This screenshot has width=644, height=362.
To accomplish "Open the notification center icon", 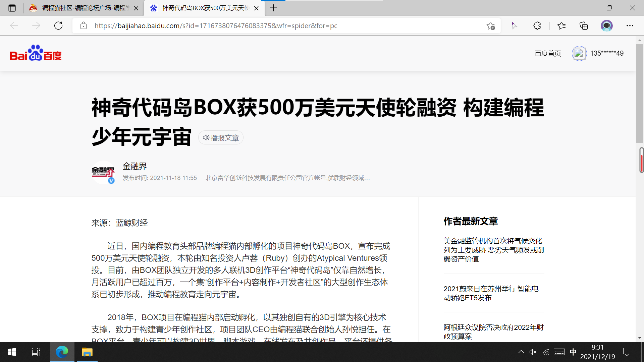I will pyautogui.click(x=627, y=352).
